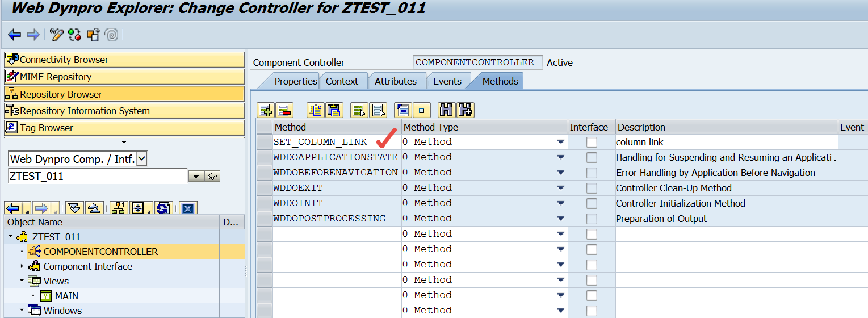The height and width of the screenshot is (318, 868).
Task: Switch to the Properties tab
Action: [295, 81]
